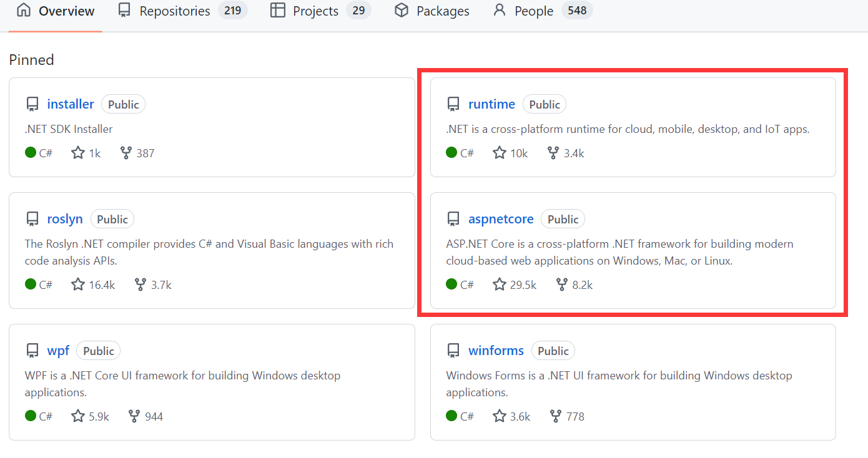Open the aspnetcore repository link
The width and height of the screenshot is (868, 458).
pyautogui.click(x=501, y=218)
